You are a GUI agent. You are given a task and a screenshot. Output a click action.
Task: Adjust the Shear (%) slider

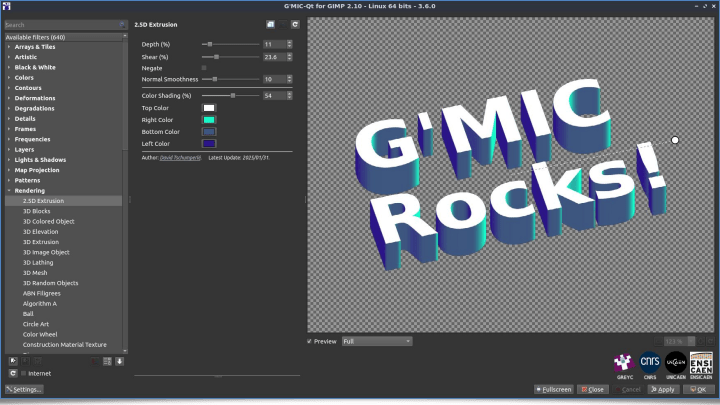click(x=231, y=57)
